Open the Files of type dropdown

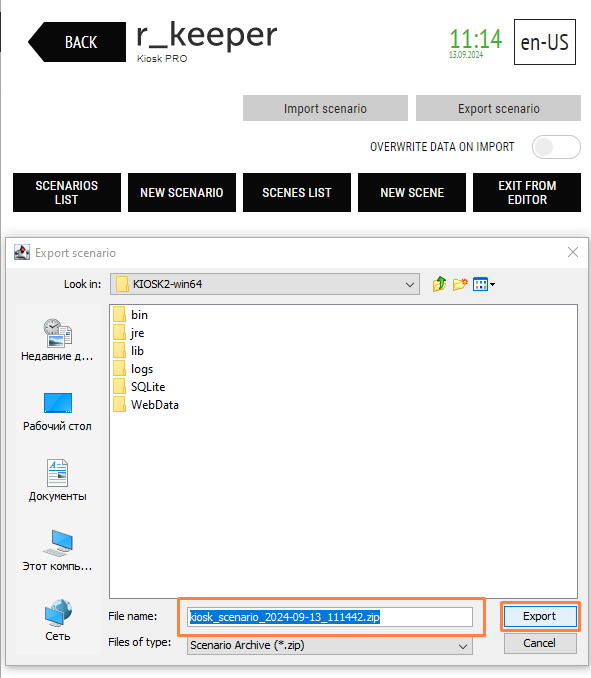point(330,645)
